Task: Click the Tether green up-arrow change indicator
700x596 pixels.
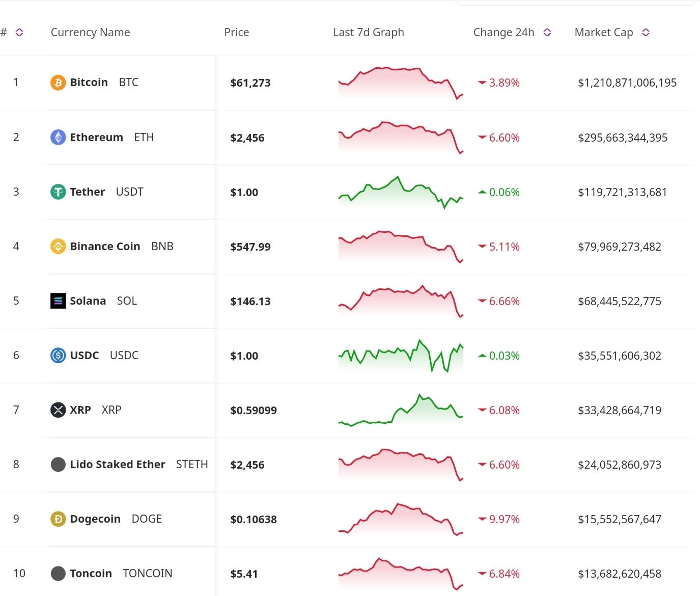Action: pyautogui.click(x=482, y=192)
